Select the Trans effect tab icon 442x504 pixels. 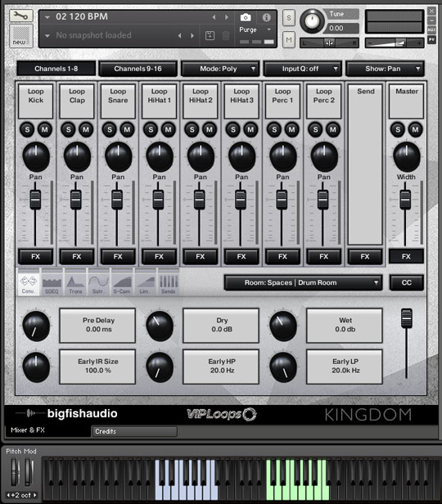(75, 284)
